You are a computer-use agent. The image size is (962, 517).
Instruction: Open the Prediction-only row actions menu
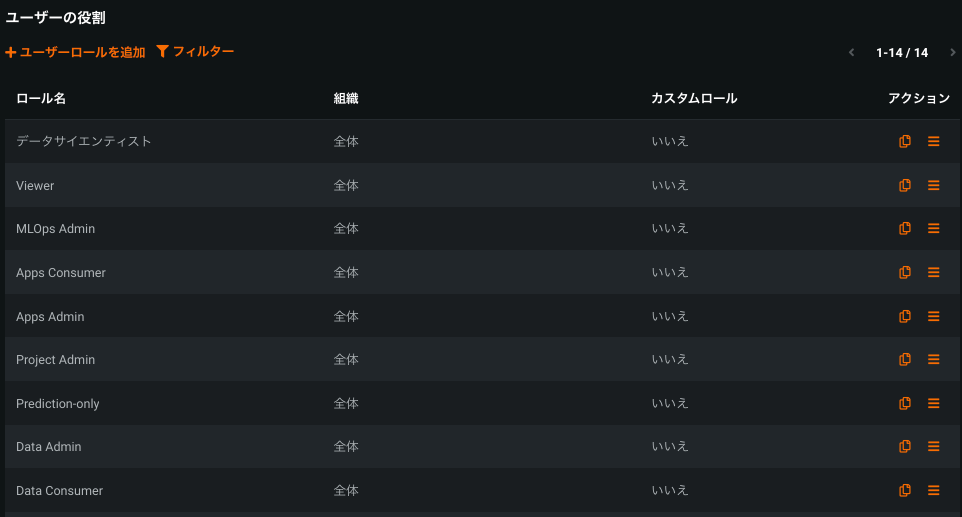(x=934, y=403)
